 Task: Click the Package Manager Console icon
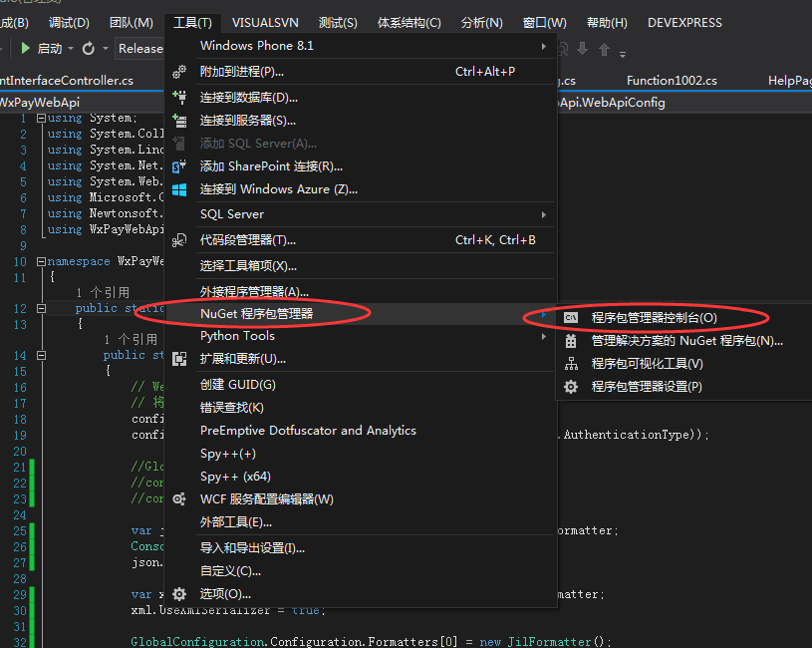coord(571,318)
